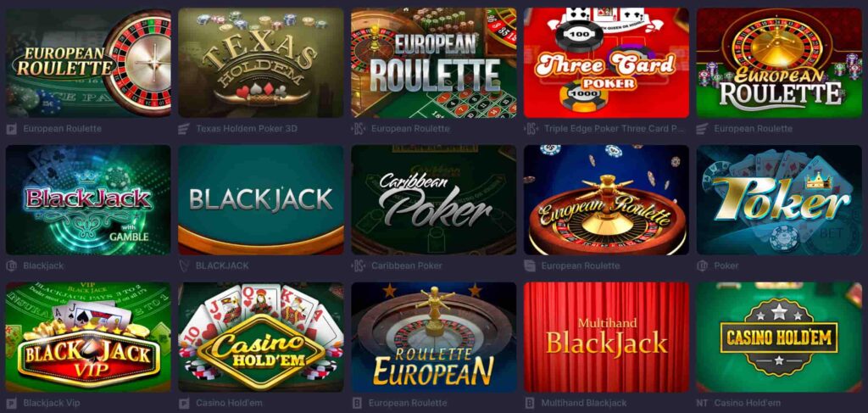
Task: Click the B provider icon beside Multihand Blackjack
Action: tap(530, 403)
